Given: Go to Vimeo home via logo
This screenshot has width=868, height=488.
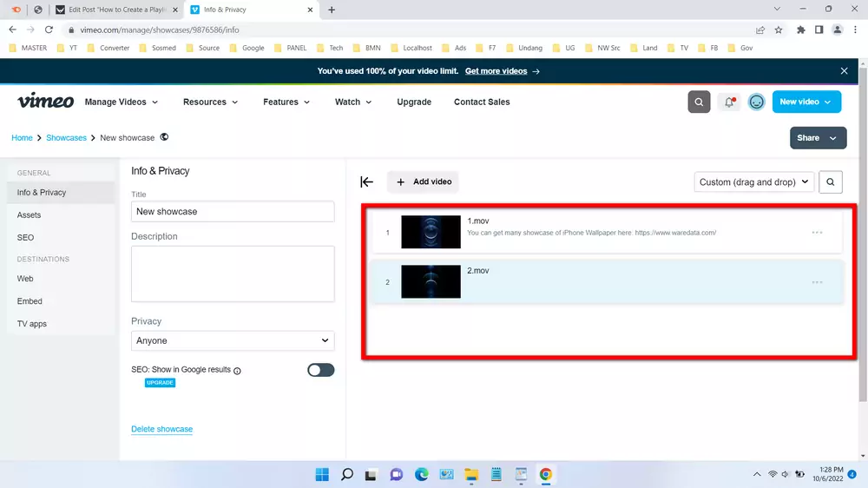Looking at the screenshot, I should [45, 101].
